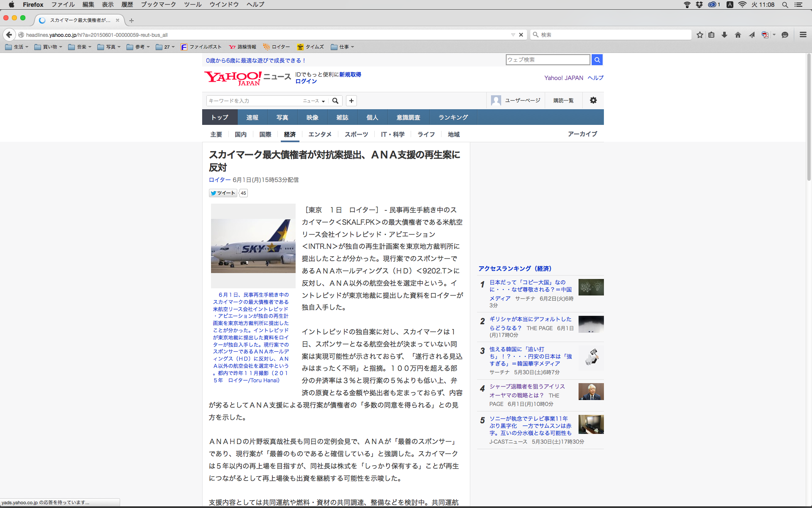This screenshot has width=812, height=508.
Task: Open the ブックマーク menu in menu bar
Action: [158, 5]
